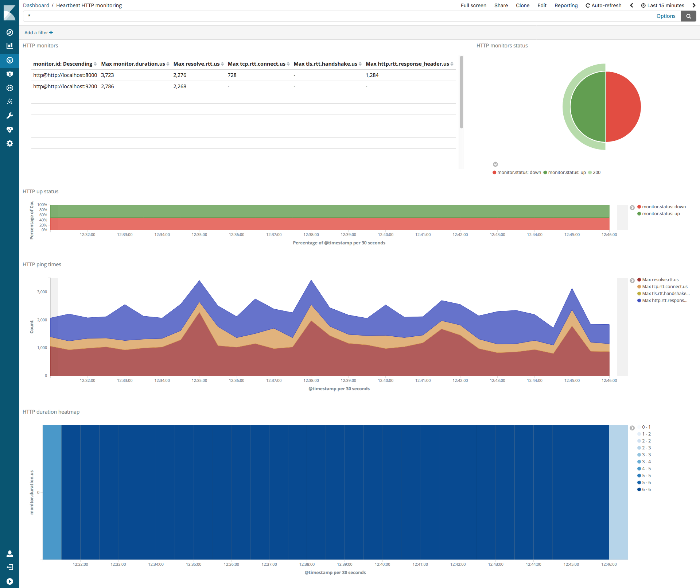Click the search magnifier button
This screenshot has width=700, height=588.
pos(688,16)
